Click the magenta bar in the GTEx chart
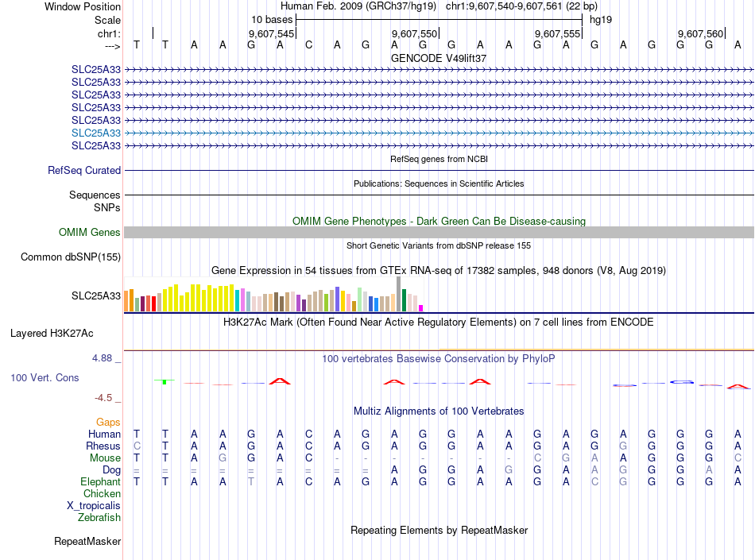755x560 pixels. (420, 308)
